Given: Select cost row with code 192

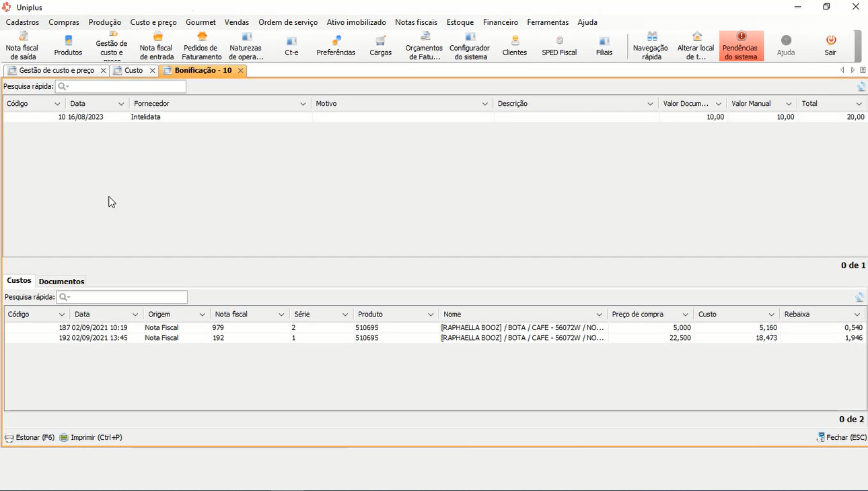Looking at the screenshot, I should coord(434,338).
